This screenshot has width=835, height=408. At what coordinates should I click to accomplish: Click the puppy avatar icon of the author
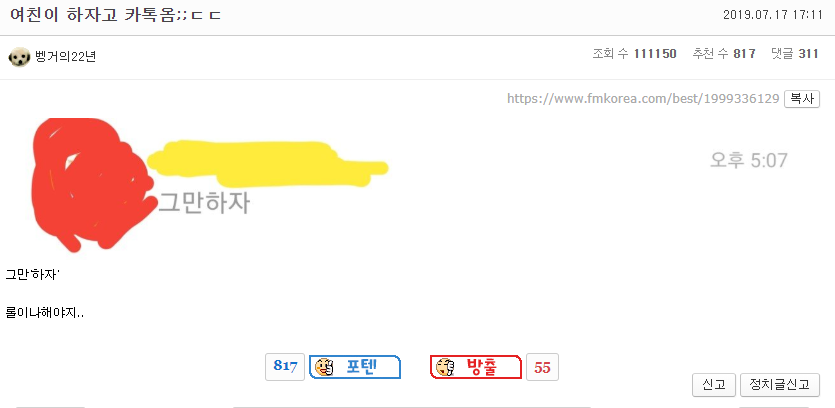19,57
